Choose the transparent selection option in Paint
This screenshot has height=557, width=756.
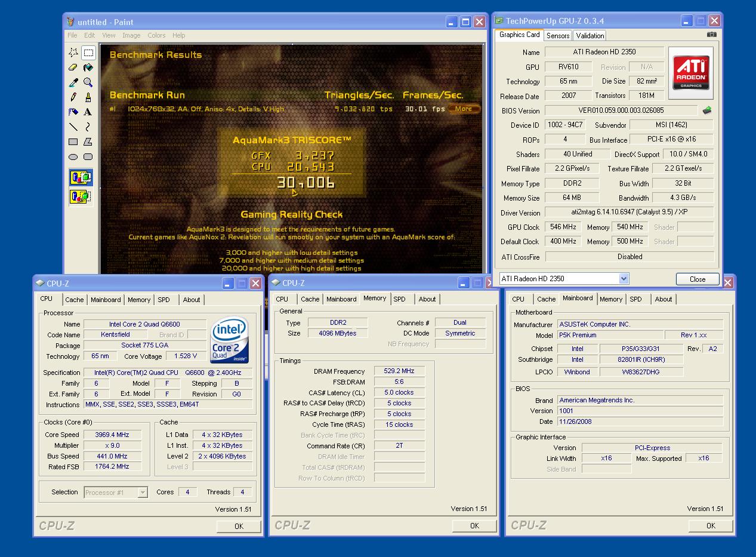81,196
